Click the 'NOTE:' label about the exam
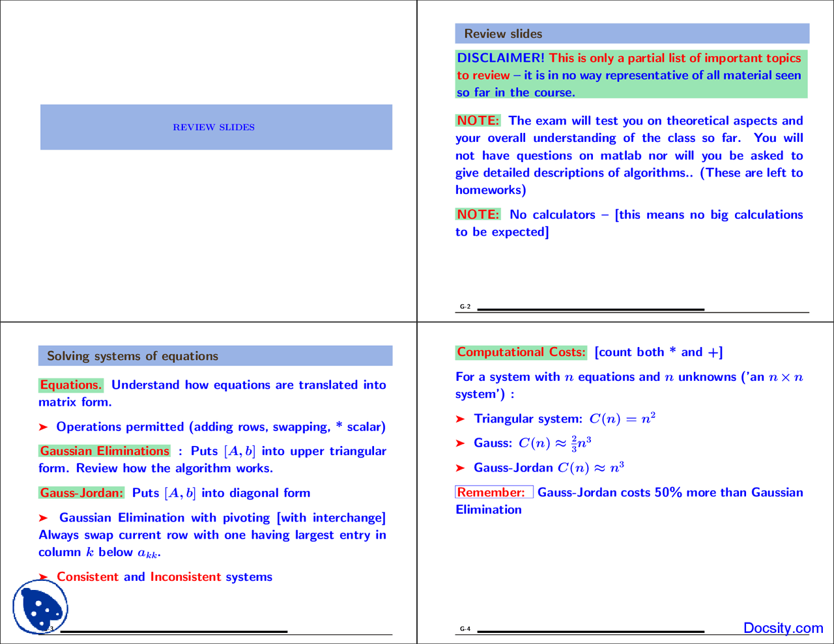The image size is (834, 644). pos(478,120)
